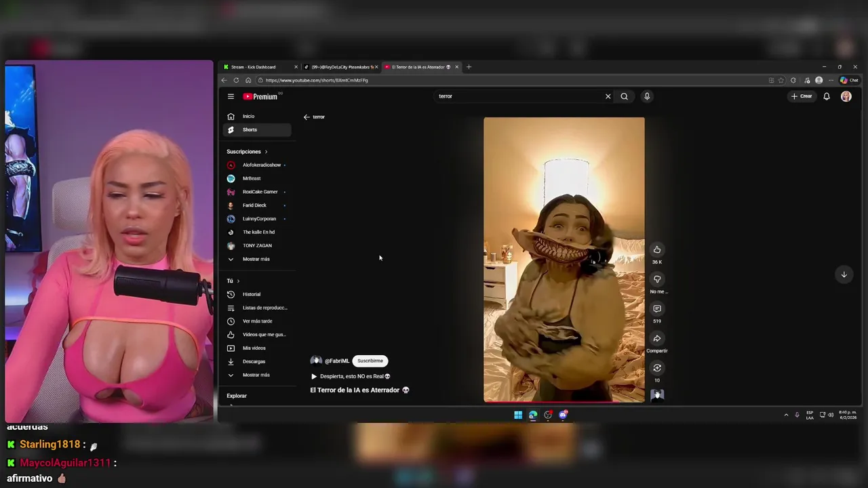The width and height of the screenshot is (868, 488).
Task: Select the El Terror de la IA tab
Action: (x=421, y=67)
